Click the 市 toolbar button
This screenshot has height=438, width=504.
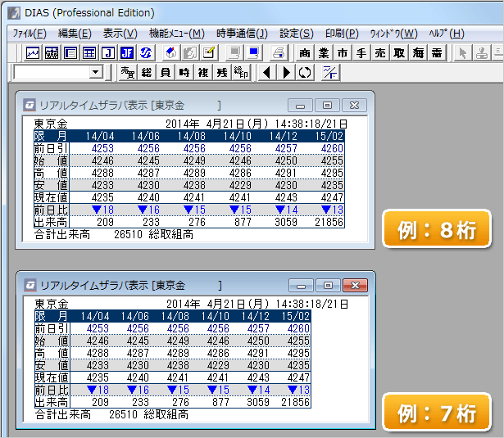pyautogui.click(x=342, y=53)
